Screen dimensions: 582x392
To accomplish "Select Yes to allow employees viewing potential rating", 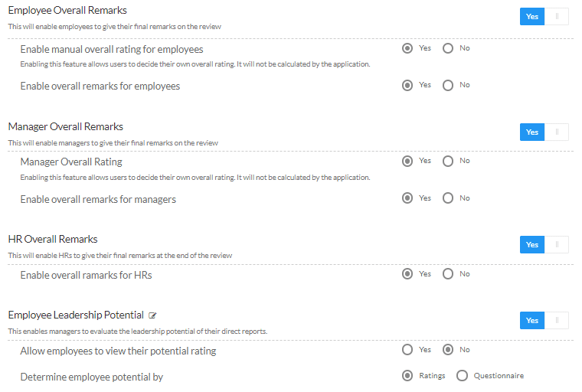I will click(407, 350).
